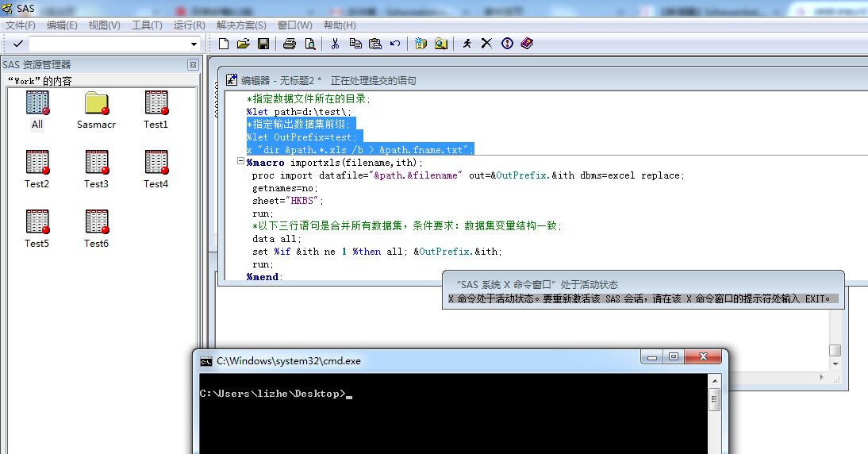The height and width of the screenshot is (454, 868).
Task: Click the Undo arrow icon
Action: coord(394,44)
